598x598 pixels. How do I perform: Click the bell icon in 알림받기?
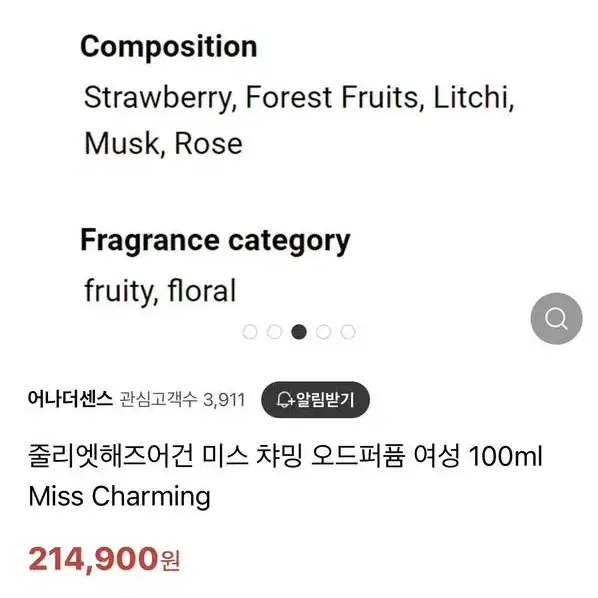point(285,400)
